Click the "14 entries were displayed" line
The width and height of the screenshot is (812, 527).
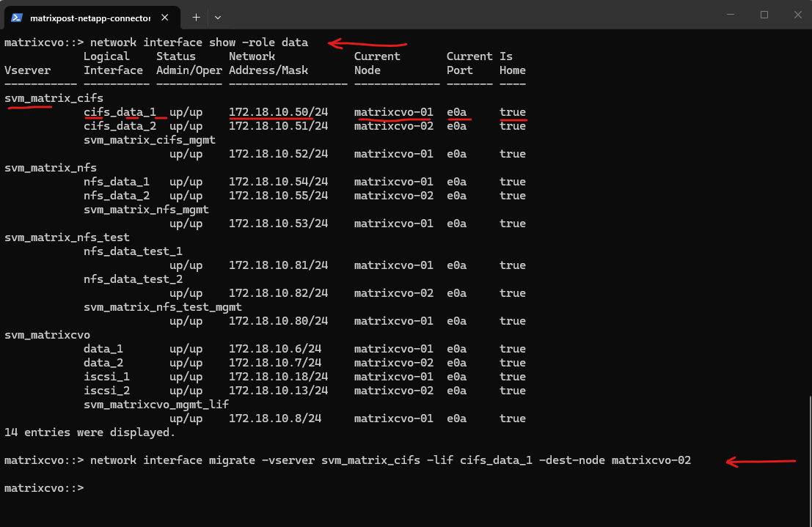[x=90, y=432]
